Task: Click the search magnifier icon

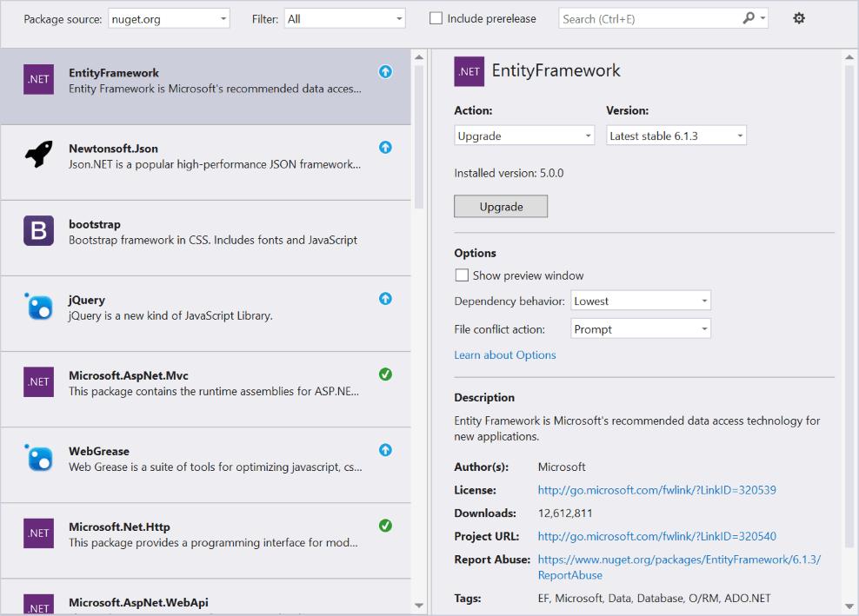Action: click(749, 18)
